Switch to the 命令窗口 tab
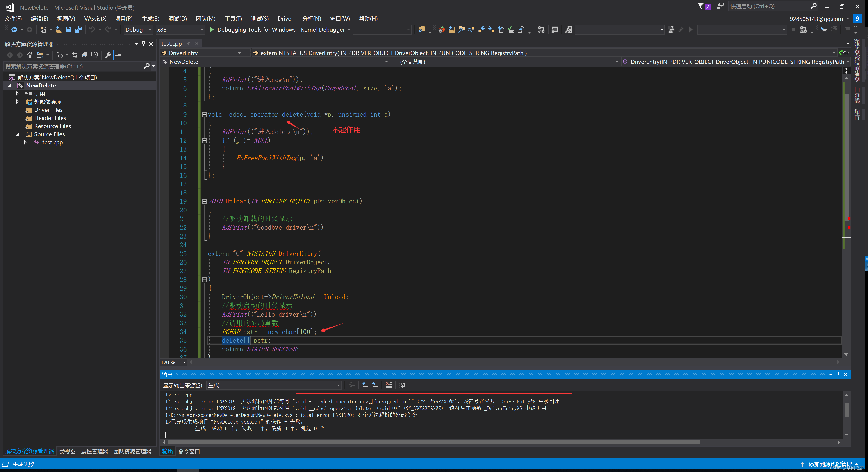 click(189, 451)
